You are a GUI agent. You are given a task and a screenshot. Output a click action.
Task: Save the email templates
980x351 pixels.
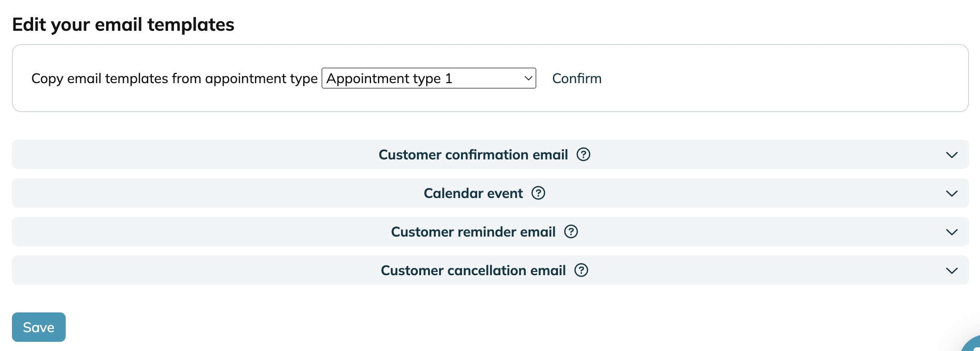39,327
